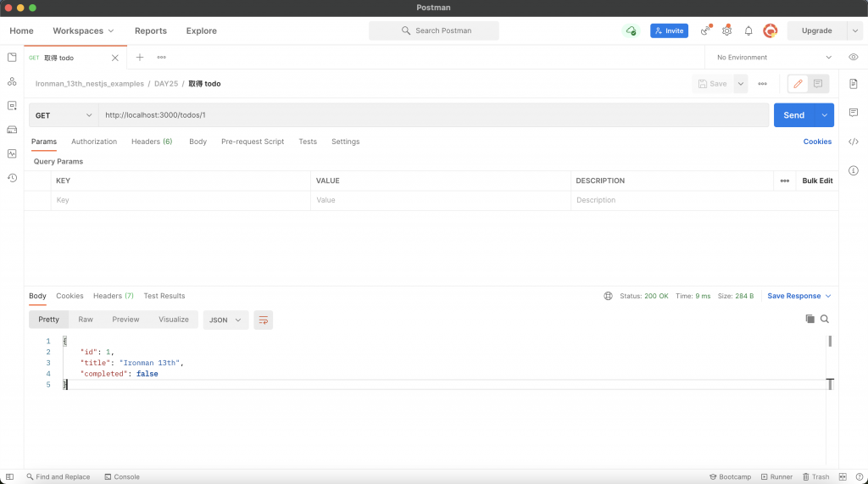Open Find and Replace
This screenshot has width=868, height=484.
[58, 477]
